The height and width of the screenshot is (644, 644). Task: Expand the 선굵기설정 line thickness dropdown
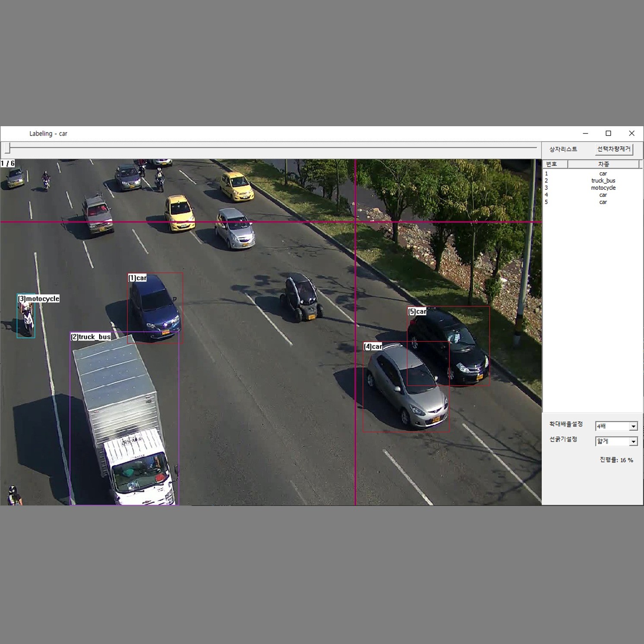[x=633, y=442]
